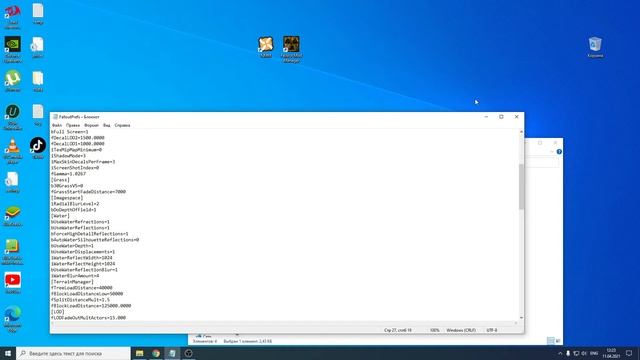Viewport: 640px width, 360px height.
Task: Click the line iShadowMode=3
Action: tap(68, 156)
